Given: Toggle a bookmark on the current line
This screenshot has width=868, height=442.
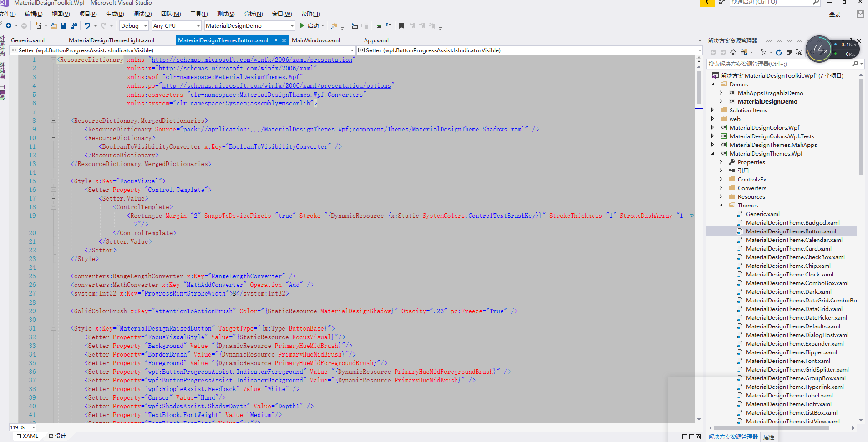Looking at the screenshot, I should [x=401, y=26].
